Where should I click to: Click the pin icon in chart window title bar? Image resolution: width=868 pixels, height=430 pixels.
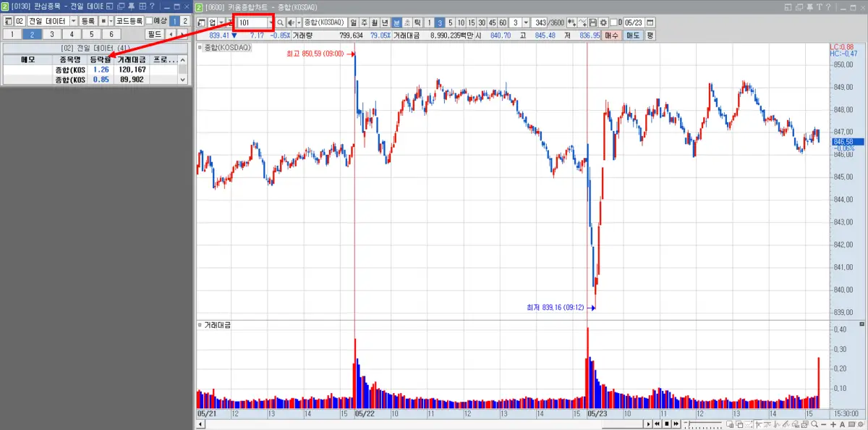point(810,7)
